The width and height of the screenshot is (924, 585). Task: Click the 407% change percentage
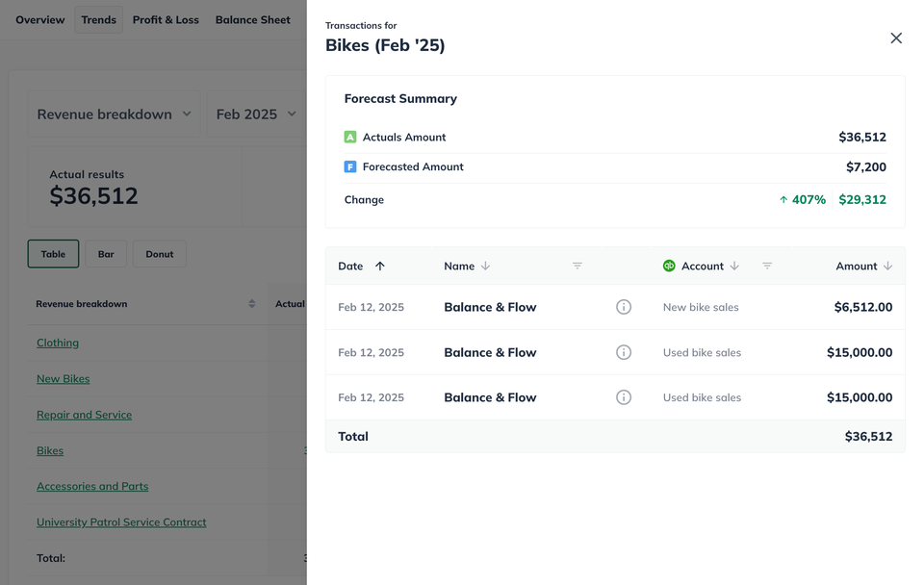[x=808, y=200]
